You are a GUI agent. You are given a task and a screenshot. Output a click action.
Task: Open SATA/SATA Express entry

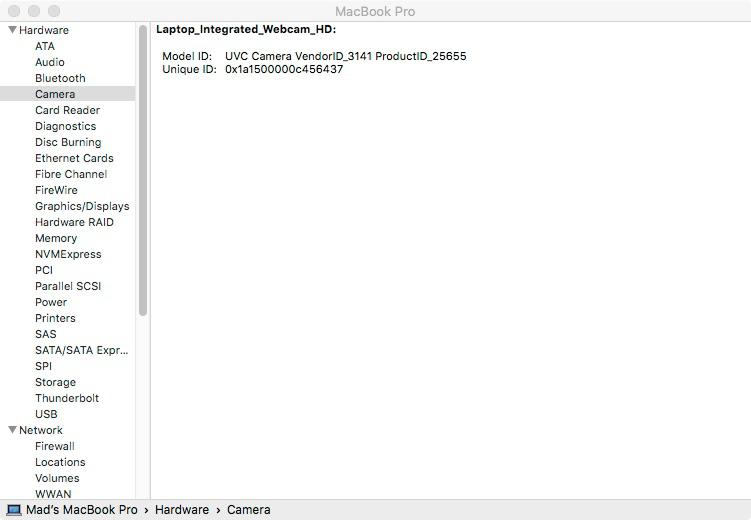(81, 350)
